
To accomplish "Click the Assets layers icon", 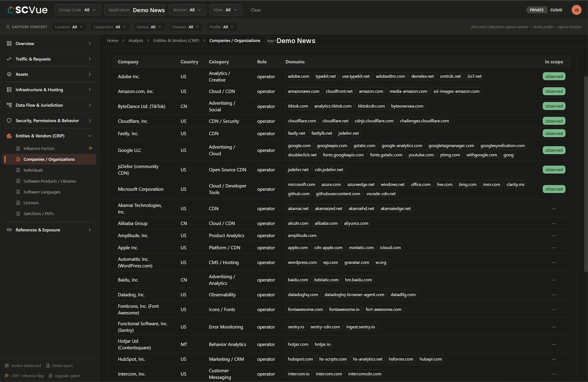I will point(9,74).
